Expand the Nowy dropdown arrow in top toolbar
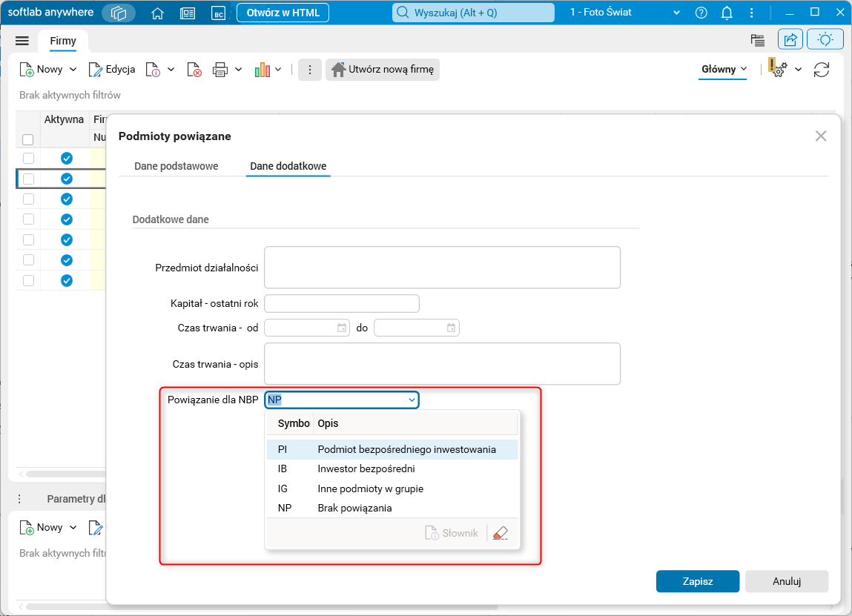 73,70
